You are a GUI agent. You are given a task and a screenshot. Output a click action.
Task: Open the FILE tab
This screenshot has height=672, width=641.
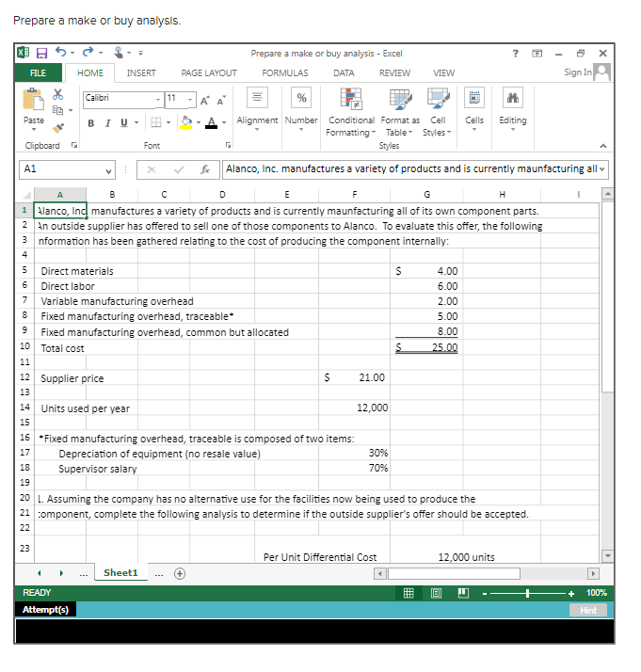click(x=39, y=72)
